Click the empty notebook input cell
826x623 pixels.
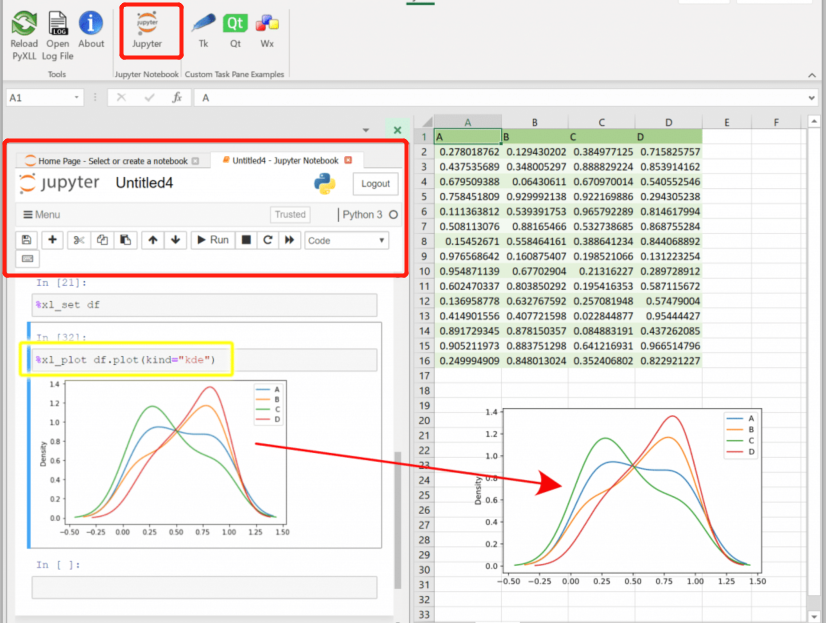204,587
